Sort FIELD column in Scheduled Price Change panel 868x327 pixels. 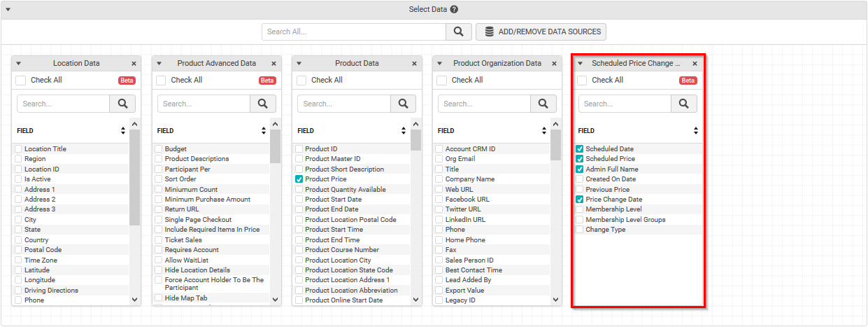[x=696, y=131]
